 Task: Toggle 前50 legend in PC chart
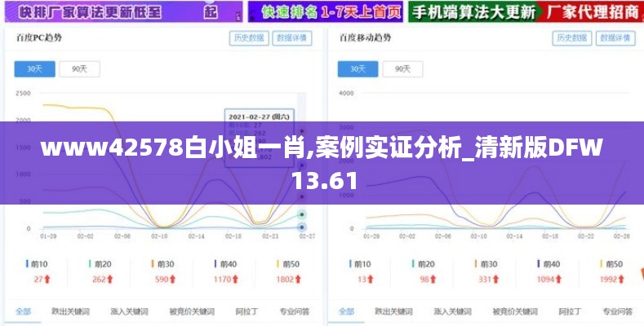288,264
